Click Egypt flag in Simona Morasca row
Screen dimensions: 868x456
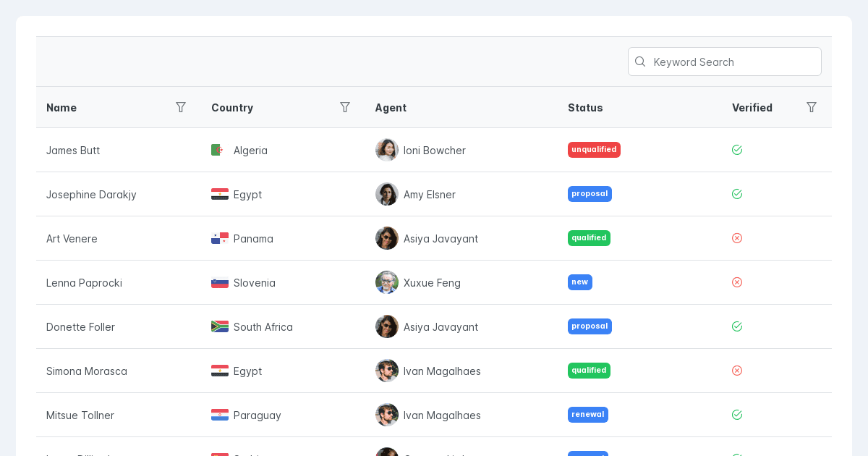[x=219, y=371]
